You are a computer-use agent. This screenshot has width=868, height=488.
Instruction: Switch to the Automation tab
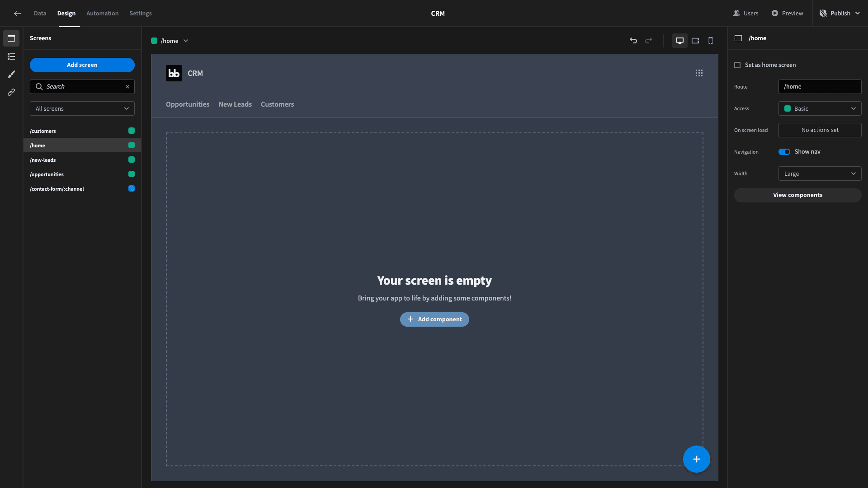click(103, 14)
